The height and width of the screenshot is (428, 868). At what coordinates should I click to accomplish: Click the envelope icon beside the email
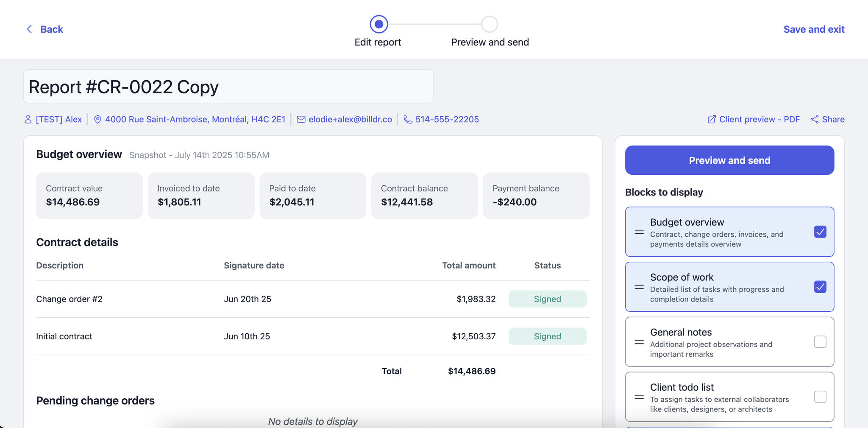[x=301, y=120]
